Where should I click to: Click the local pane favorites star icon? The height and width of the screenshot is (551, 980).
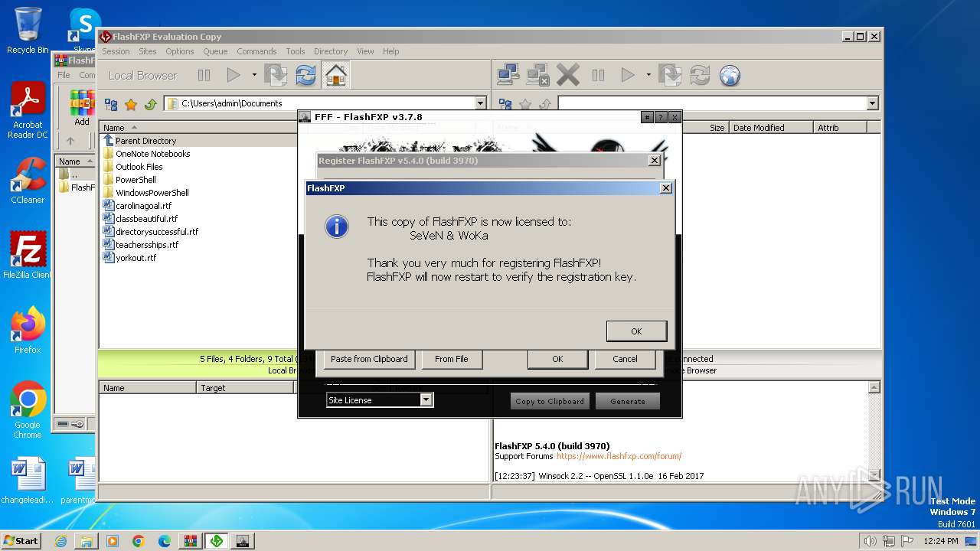(x=131, y=104)
